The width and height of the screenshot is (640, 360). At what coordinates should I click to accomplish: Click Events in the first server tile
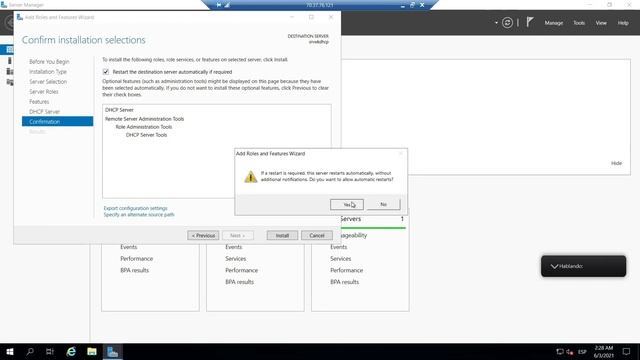tap(129, 247)
